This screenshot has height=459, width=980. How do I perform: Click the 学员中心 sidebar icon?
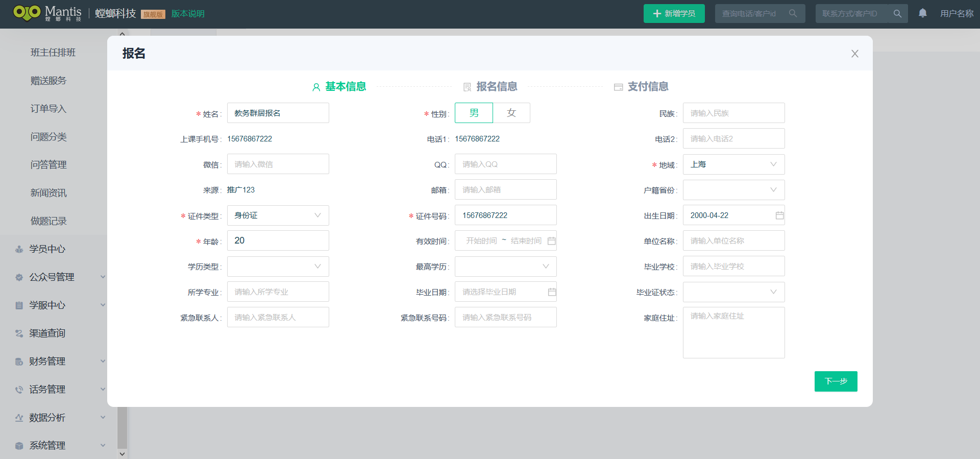click(19, 249)
